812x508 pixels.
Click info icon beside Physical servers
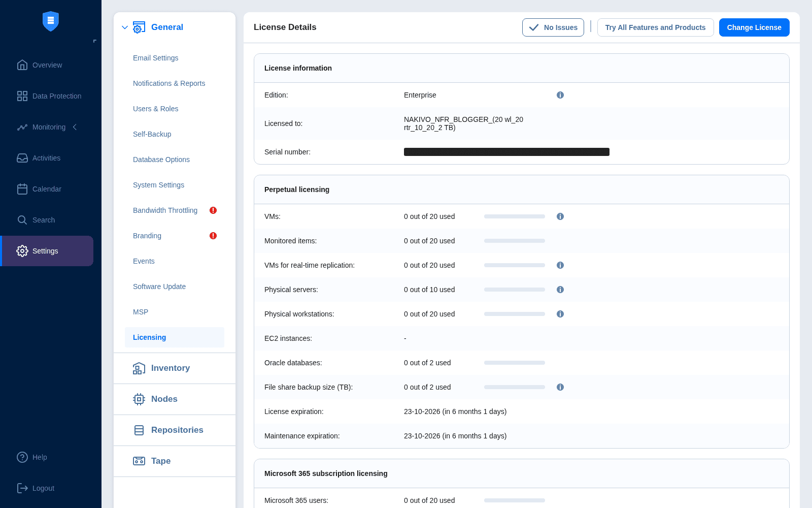[x=560, y=290]
